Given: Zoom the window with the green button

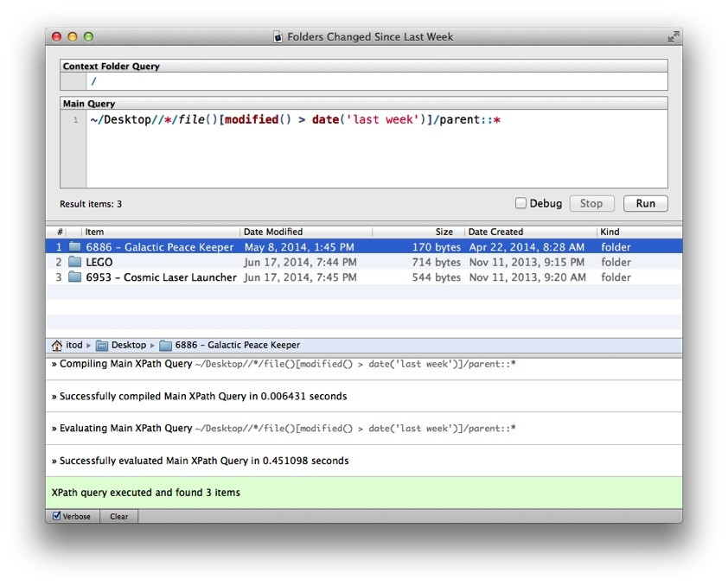Looking at the screenshot, I should (x=88, y=36).
